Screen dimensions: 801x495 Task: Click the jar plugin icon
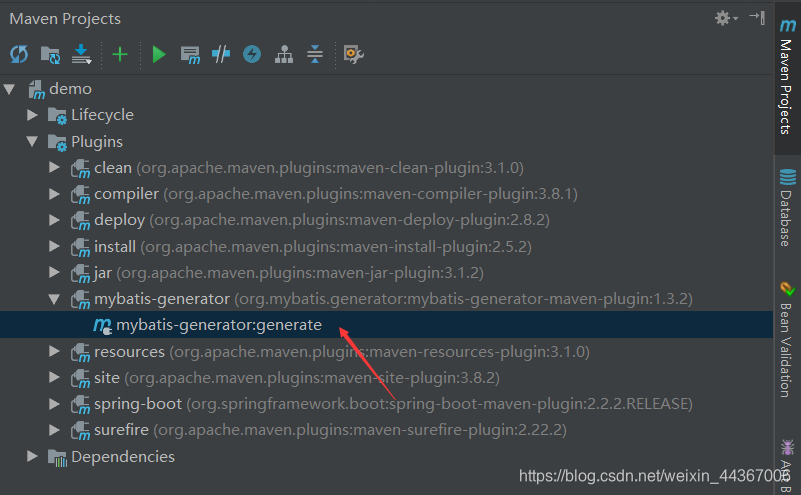click(x=80, y=273)
